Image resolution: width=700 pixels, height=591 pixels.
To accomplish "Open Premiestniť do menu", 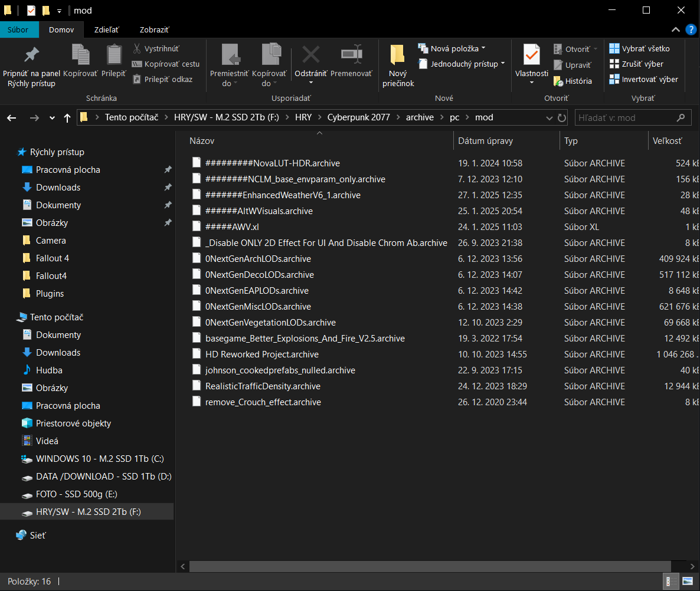I will coord(230,66).
